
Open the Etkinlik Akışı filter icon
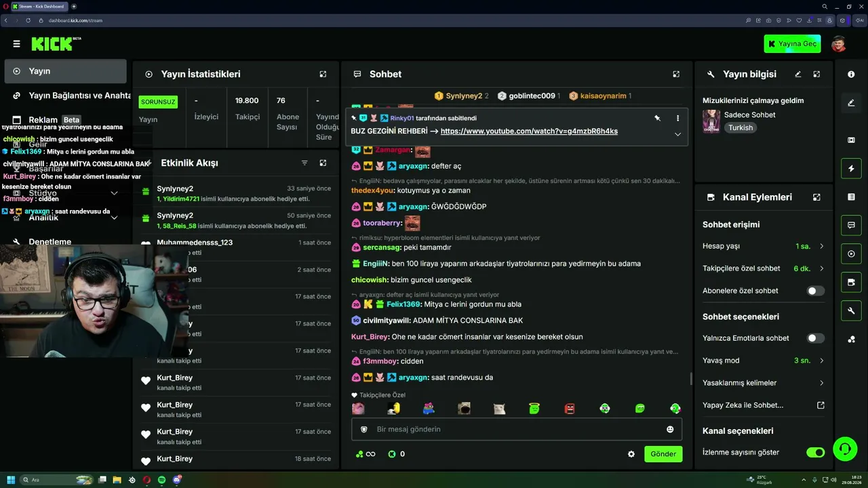(304, 163)
